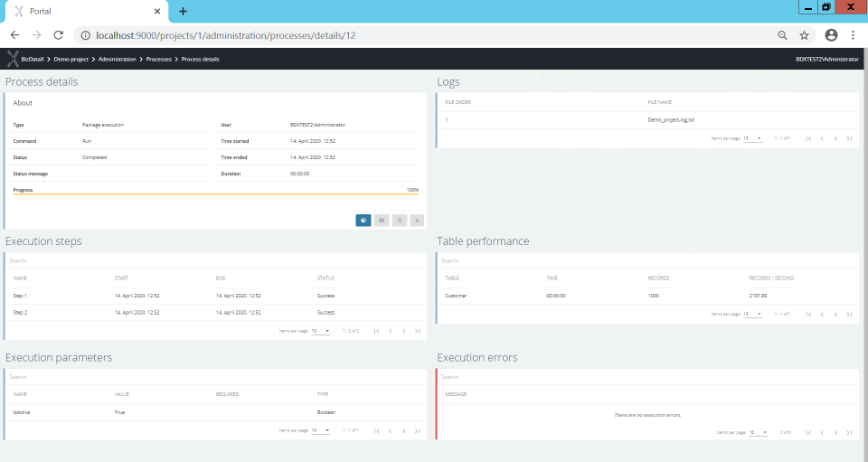This screenshot has height=462, width=868.
Task: Close the Portal tab
Action: click(157, 11)
